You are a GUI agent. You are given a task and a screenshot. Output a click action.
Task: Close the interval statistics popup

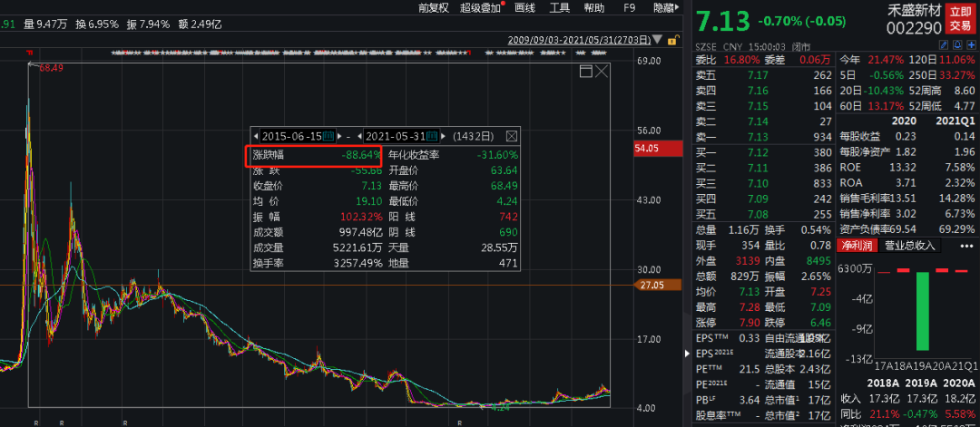coord(511,136)
